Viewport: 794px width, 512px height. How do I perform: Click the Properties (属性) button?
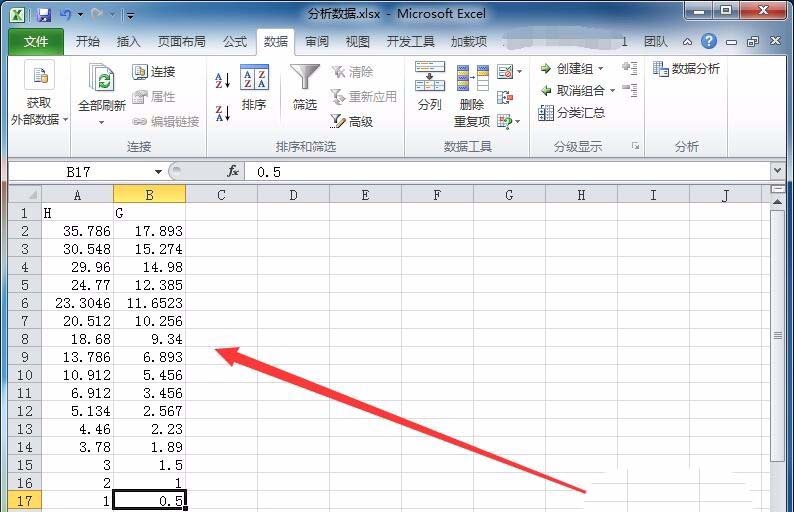point(154,96)
